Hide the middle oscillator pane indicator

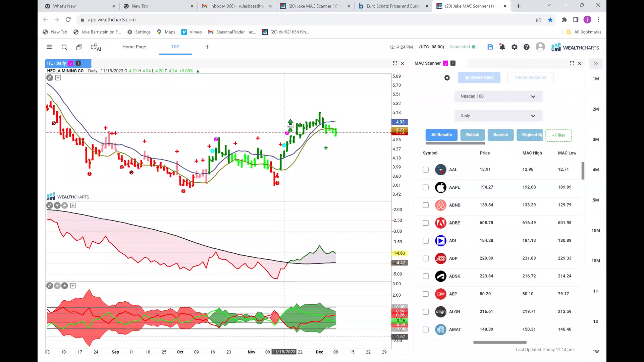click(x=50, y=205)
